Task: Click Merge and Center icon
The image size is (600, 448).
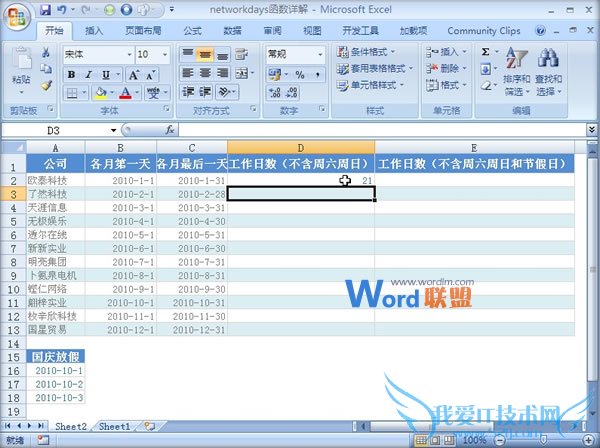Action: 242,73
